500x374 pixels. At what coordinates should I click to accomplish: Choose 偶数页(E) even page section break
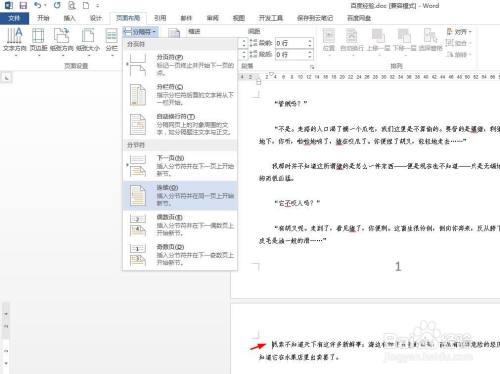pos(180,225)
